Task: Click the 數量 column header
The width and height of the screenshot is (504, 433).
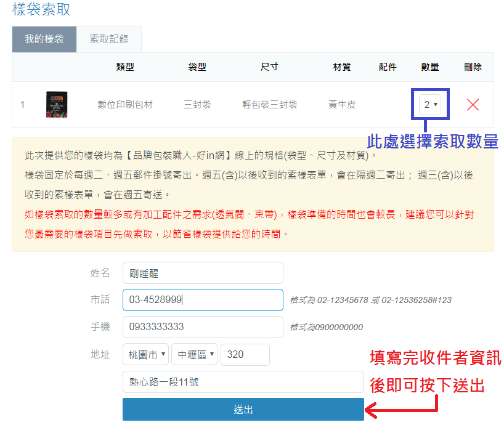Action: (430, 67)
